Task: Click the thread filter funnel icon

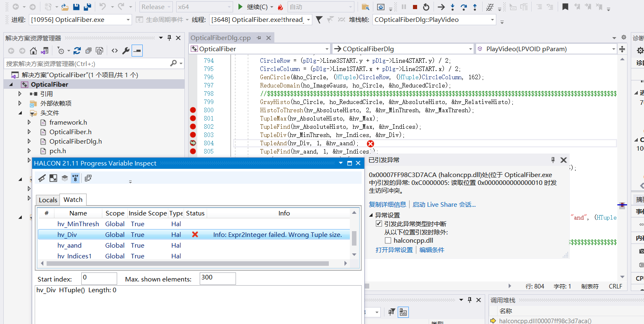Action: click(319, 19)
